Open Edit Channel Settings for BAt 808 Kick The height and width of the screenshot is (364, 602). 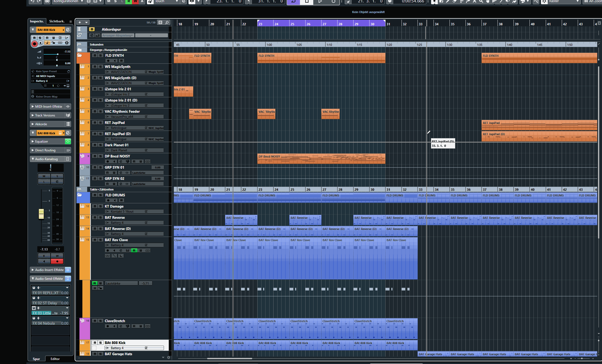coord(68,30)
